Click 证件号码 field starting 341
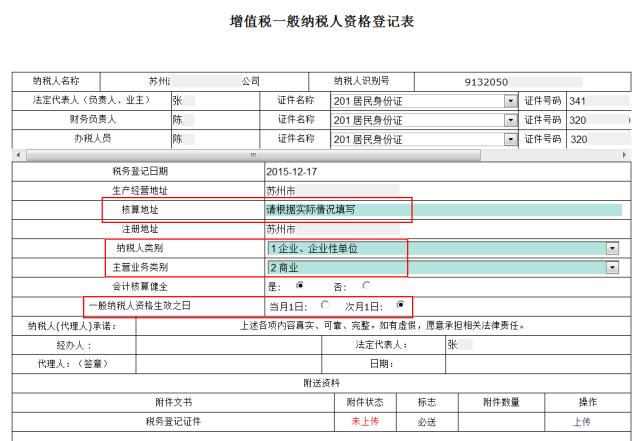The width and height of the screenshot is (640, 441). coord(600,100)
